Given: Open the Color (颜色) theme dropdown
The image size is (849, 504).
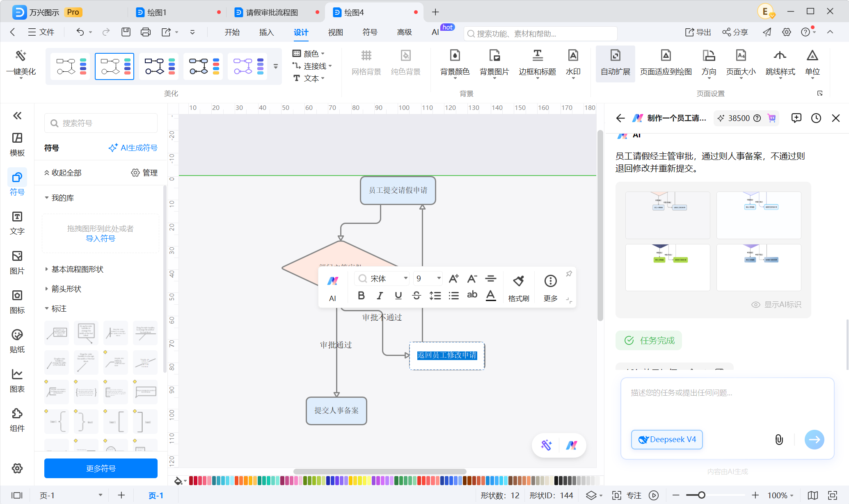Looking at the screenshot, I should 309,54.
